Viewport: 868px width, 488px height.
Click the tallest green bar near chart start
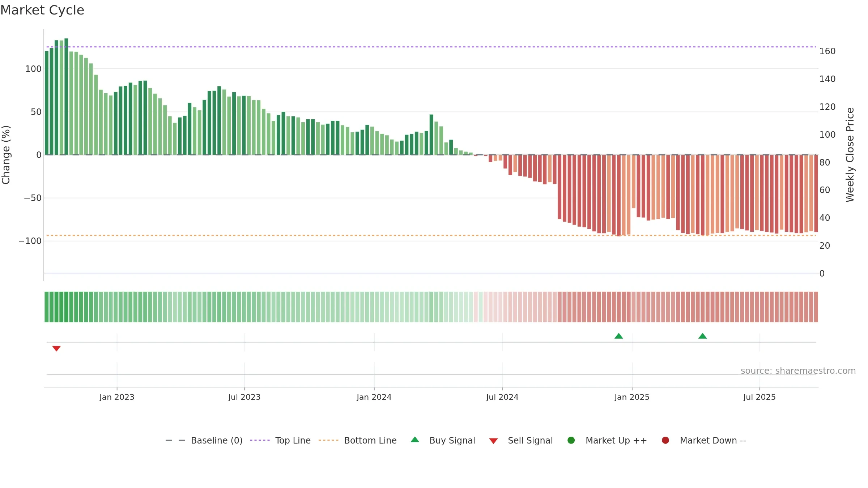pyautogui.click(x=66, y=97)
